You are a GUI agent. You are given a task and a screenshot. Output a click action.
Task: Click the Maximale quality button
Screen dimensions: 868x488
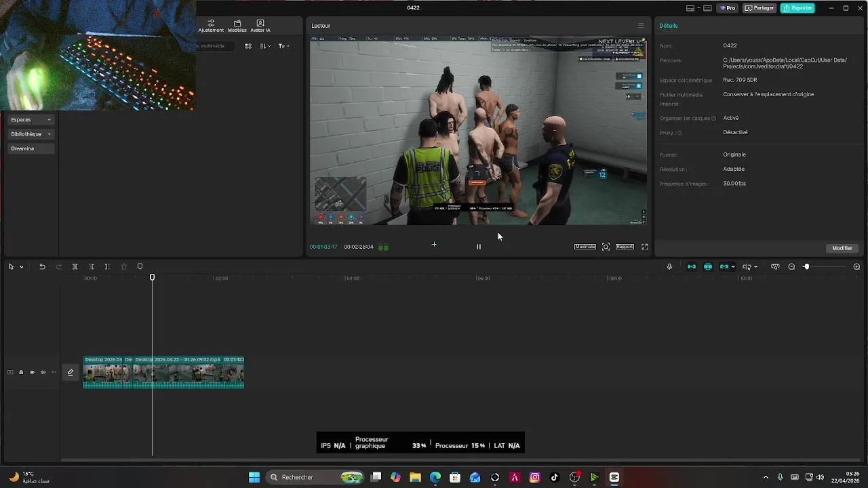(x=585, y=247)
